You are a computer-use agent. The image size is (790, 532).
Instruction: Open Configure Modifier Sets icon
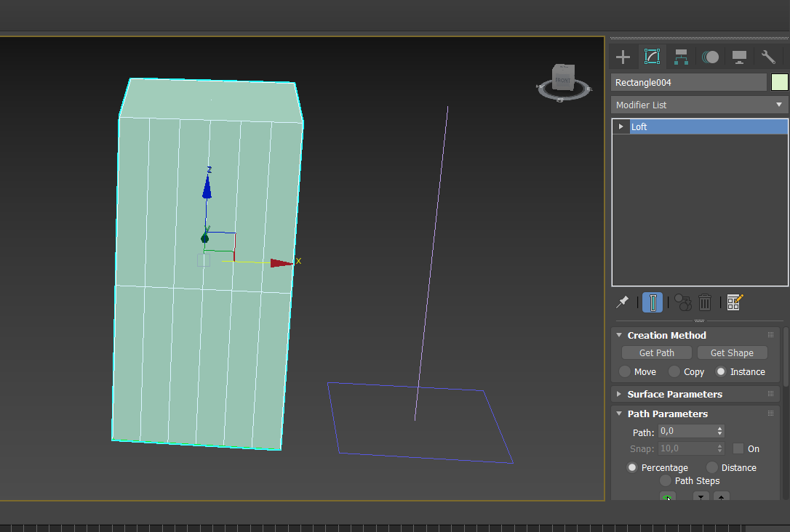[735, 302]
